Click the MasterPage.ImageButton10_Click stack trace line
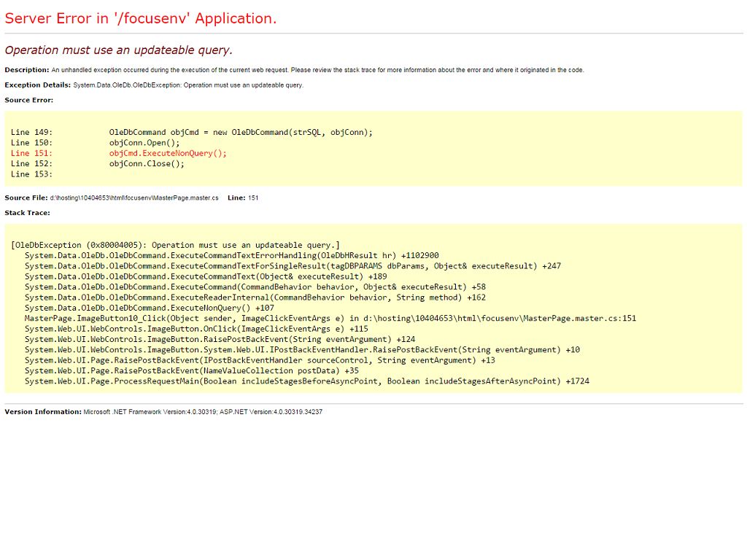This screenshot has height=560, width=747. (x=330, y=319)
